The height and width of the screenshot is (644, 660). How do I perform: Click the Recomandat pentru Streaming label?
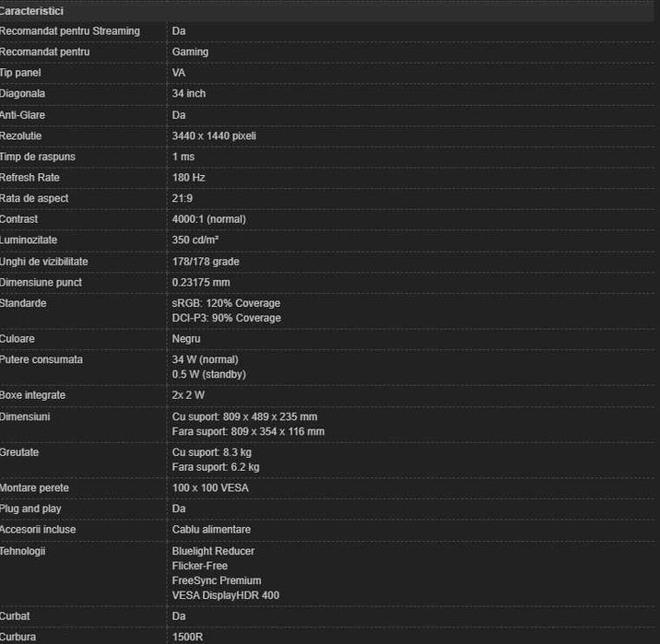coord(70,31)
